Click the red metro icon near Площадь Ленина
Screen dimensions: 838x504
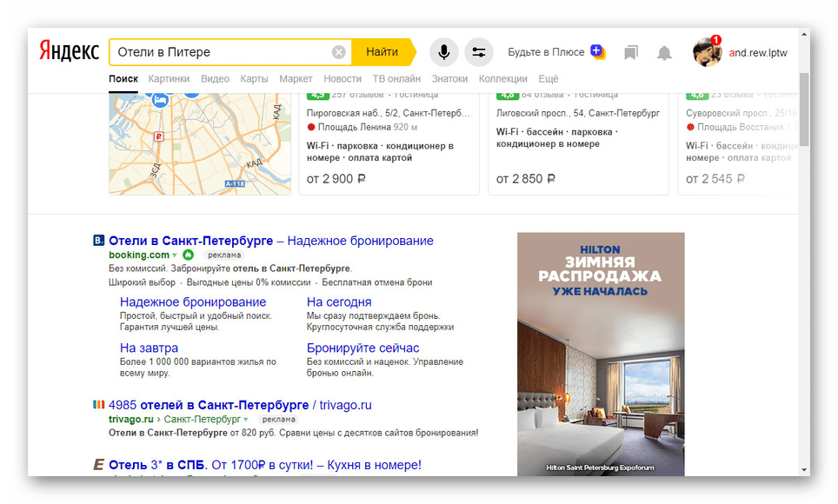click(x=311, y=127)
